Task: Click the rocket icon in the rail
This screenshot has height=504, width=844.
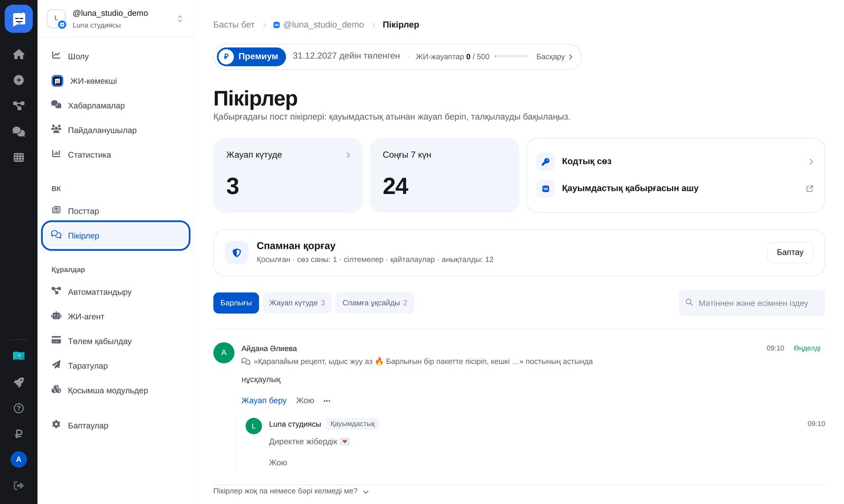Action: pyautogui.click(x=18, y=382)
